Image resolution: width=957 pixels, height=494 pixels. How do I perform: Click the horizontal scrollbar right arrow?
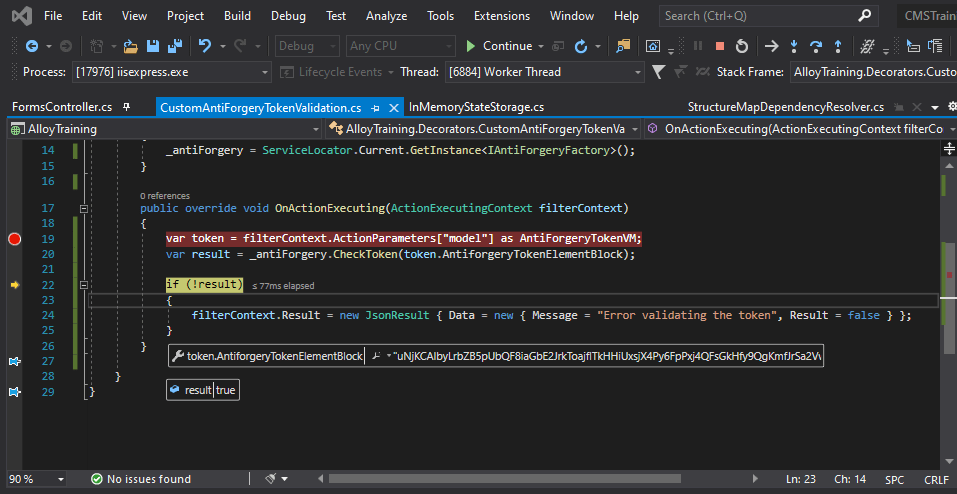(x=755, y=479)
